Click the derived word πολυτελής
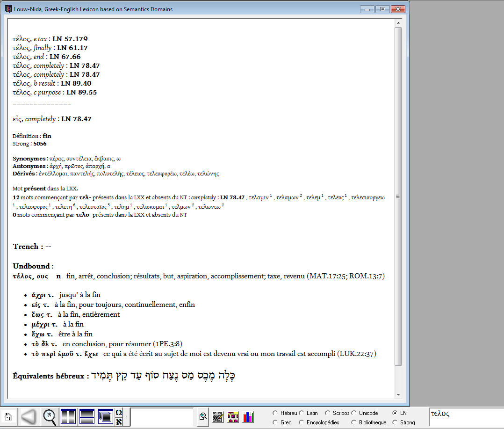Image resolution: width=504 pixels, height=429 pixels. (110, 174)
